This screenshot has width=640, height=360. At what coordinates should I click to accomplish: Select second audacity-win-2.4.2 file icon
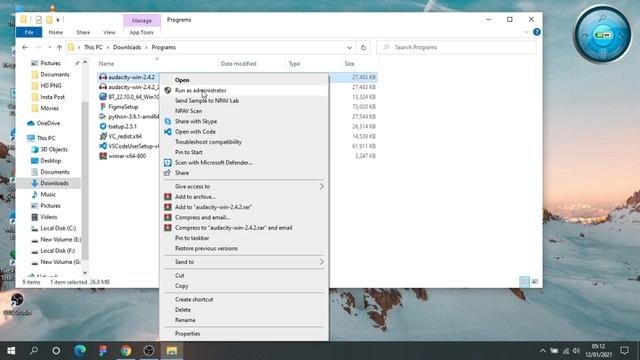[103, 87]
